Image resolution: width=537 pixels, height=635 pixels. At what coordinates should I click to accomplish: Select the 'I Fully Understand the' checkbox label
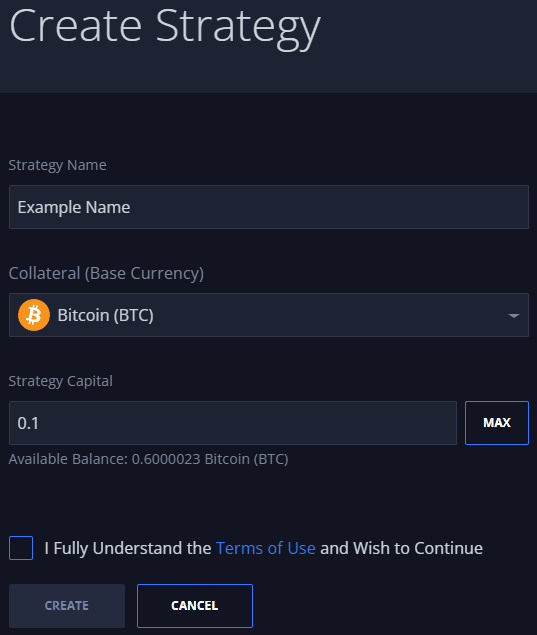pyautogui.click(x=128, y=548)
